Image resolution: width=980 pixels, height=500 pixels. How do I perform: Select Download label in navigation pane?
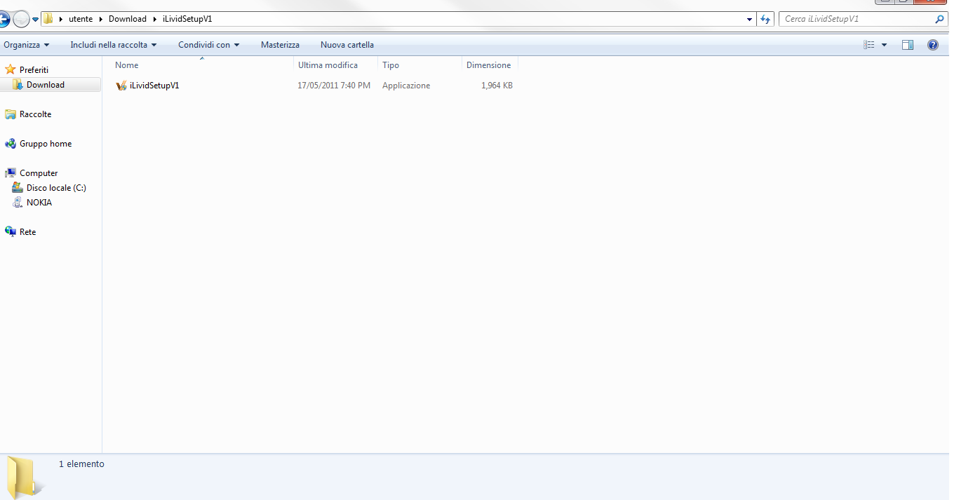46,85
